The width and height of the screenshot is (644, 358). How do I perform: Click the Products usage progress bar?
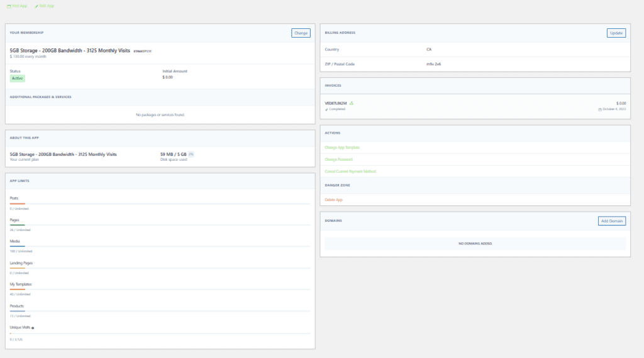click(160, 311)
